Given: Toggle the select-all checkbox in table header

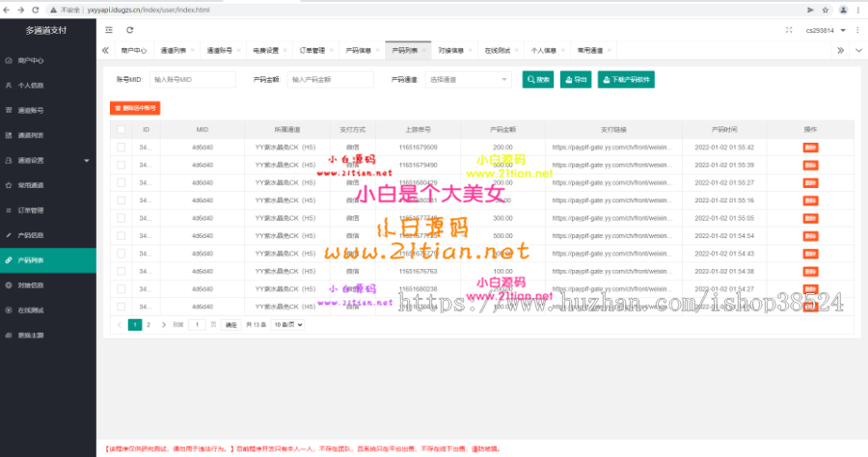Looking at the screenshot, I should [122, 129].
